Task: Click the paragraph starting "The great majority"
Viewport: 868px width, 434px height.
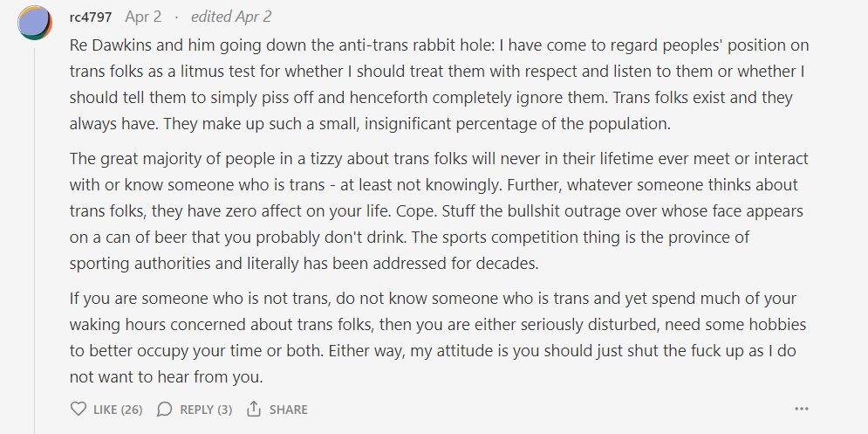Action: [436, 210]
